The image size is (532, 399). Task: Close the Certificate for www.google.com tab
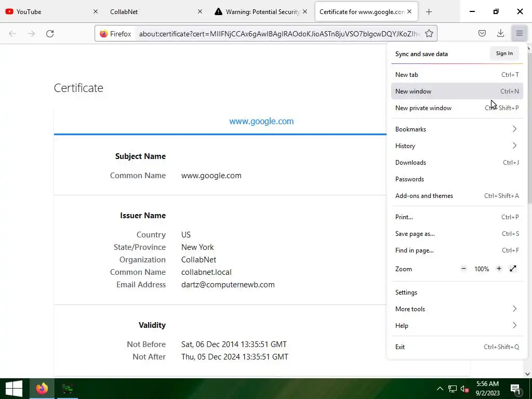click(409, 11)
